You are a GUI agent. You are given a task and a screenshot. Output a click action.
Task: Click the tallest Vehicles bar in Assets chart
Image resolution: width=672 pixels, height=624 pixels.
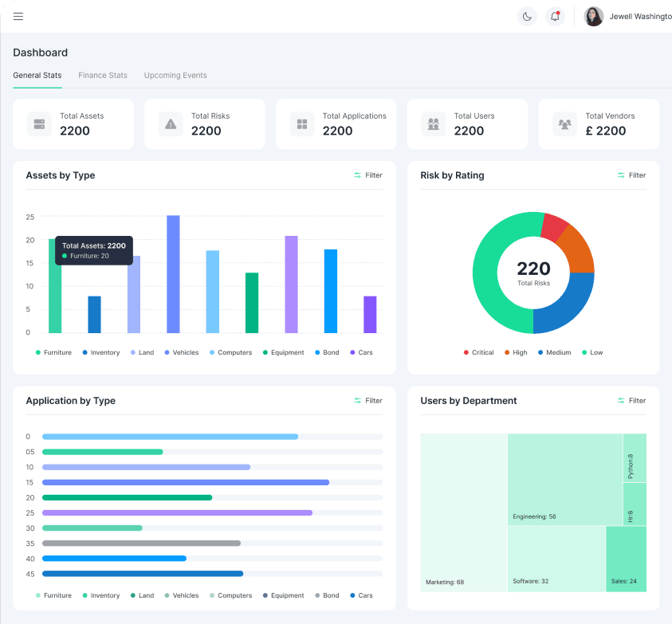click(173, 274)
